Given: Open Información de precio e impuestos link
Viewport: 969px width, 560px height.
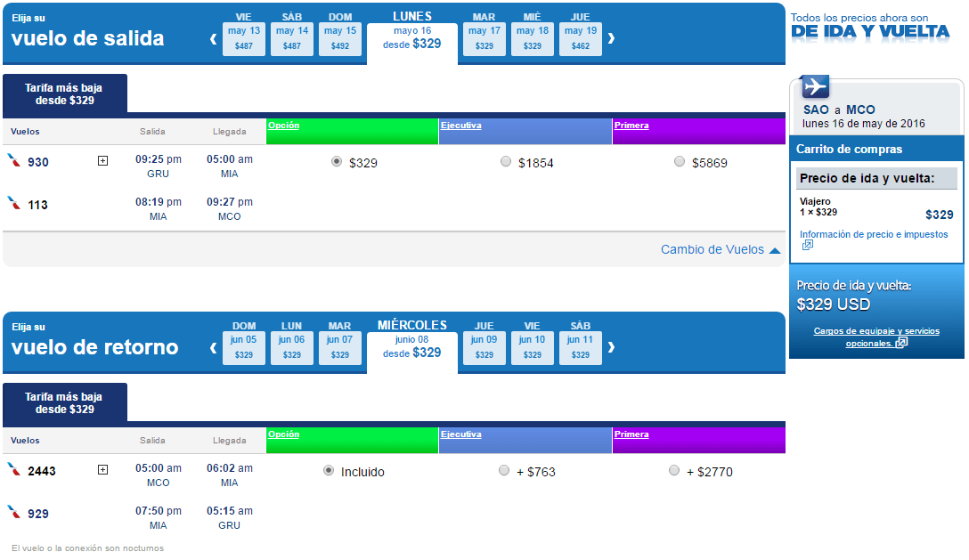Looking at the screenshot, I should 873,234.
